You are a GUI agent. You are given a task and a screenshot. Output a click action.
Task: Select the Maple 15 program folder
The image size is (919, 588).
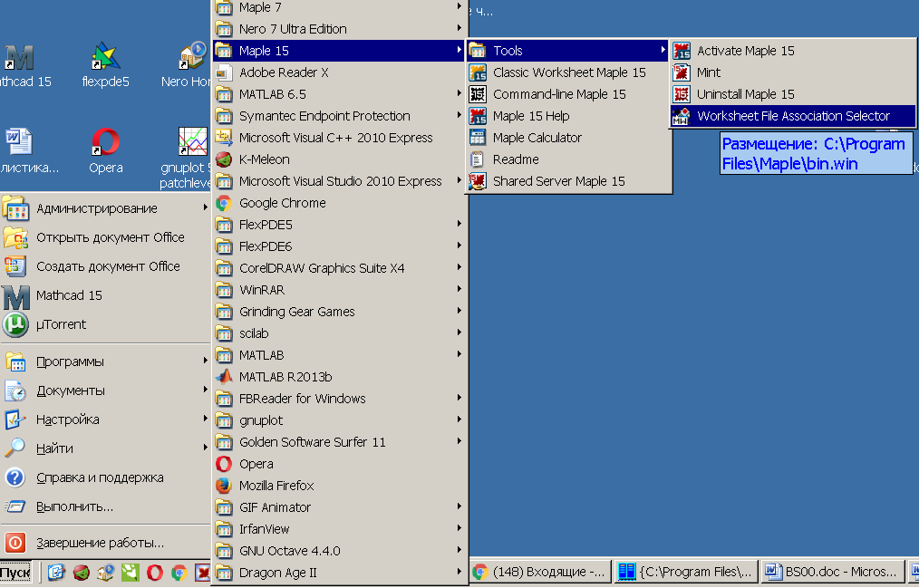pos(339,51)
